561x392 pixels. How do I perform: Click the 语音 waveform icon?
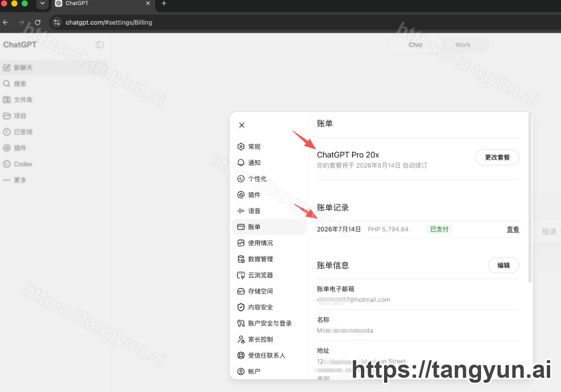point(241,211)
